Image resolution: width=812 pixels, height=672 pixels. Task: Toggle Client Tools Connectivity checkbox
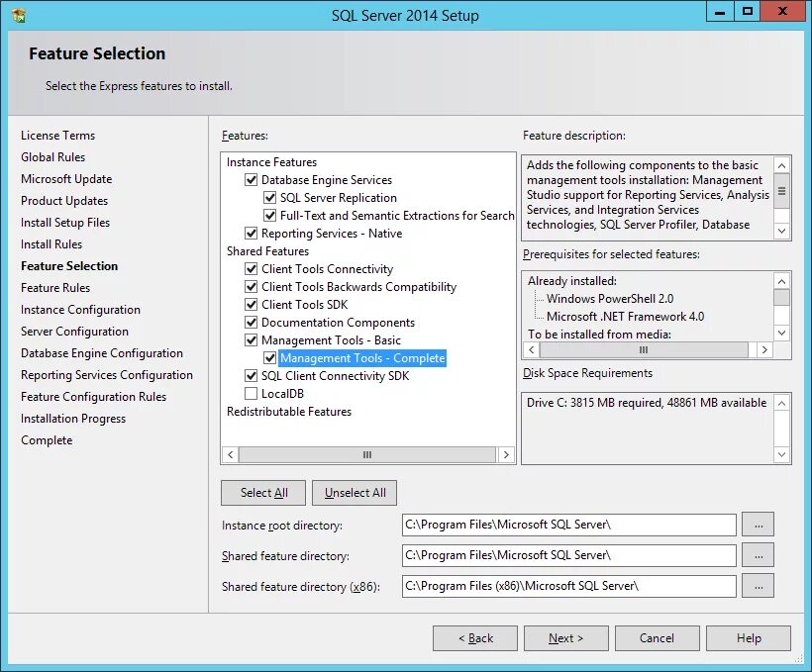(252, 268)
